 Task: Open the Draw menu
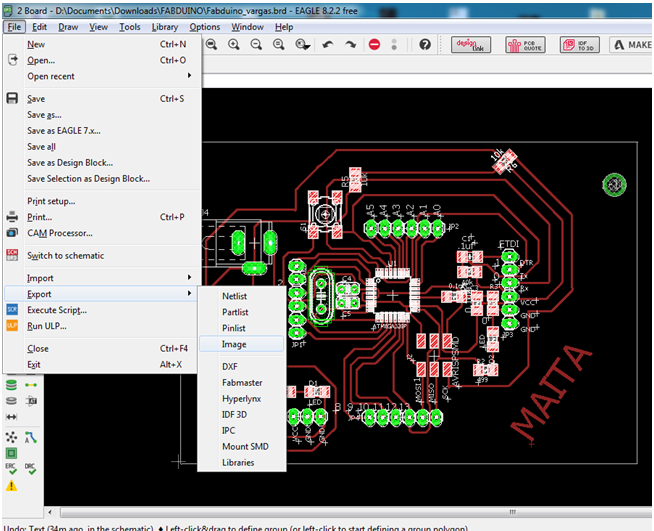point(68,27)
